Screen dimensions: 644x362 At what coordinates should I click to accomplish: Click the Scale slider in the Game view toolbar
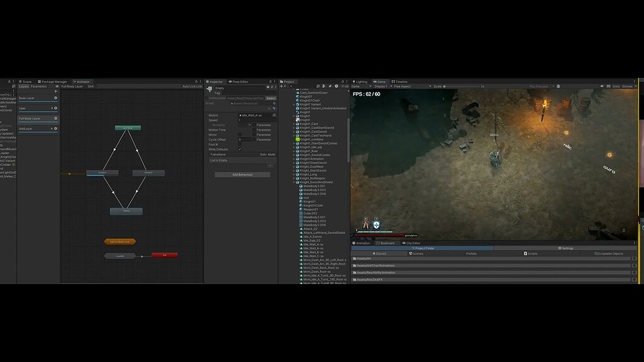point(443,87)
